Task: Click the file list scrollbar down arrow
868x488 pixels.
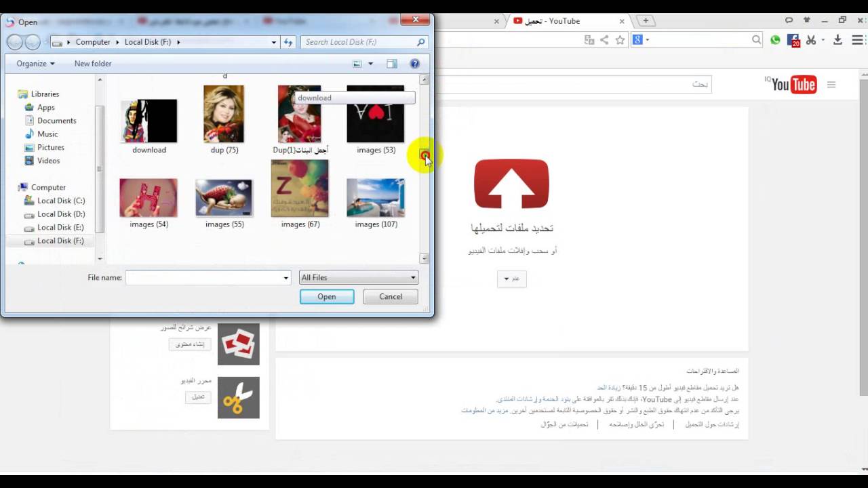Action: (x=425, y=258)
